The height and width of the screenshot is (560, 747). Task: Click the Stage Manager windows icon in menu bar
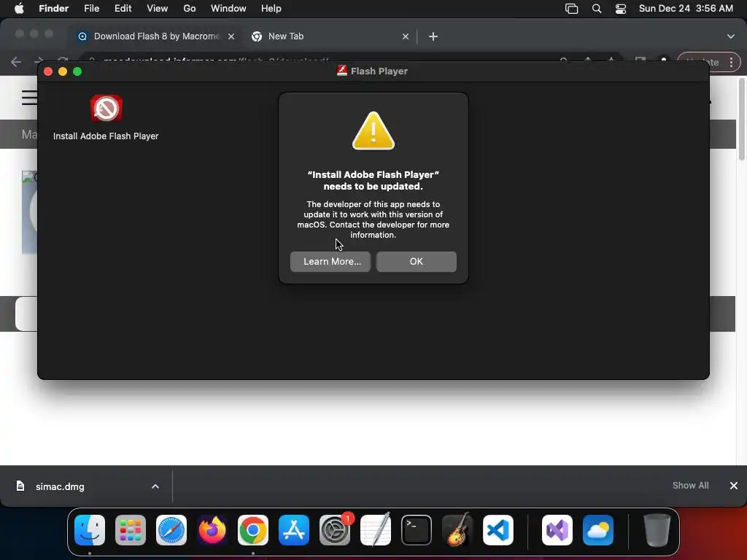click(x=572, y=9)
